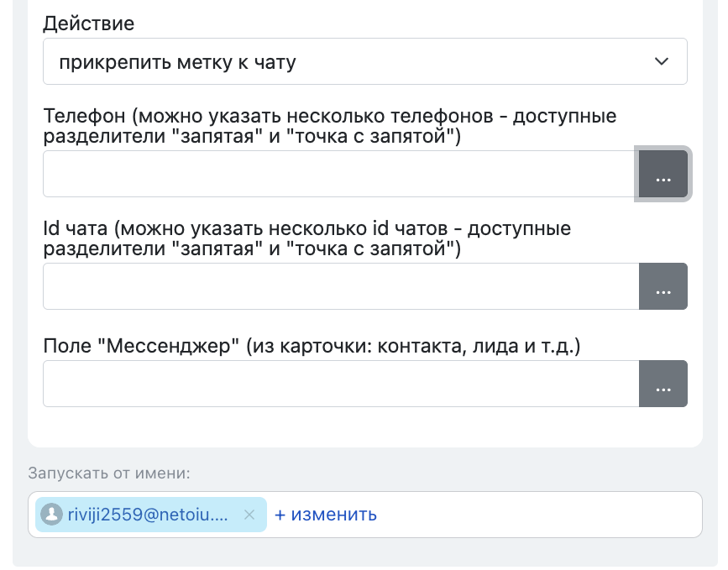The width and height of the screenshot is (728, 570).
Task: Open the ellipsis picker beside Id чата field
Action: point(663,286)
